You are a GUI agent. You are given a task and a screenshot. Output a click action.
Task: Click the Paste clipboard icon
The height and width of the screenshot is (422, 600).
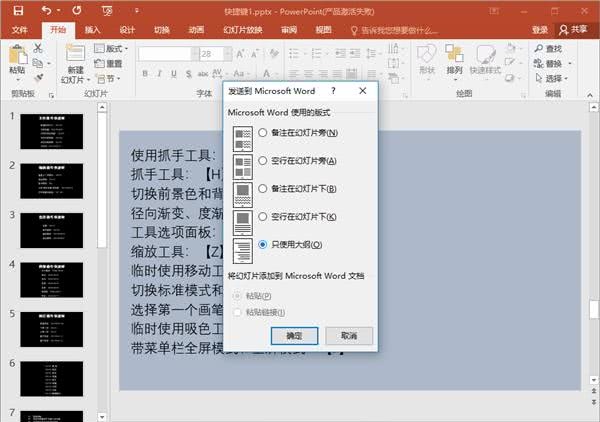tap(17, 56)
